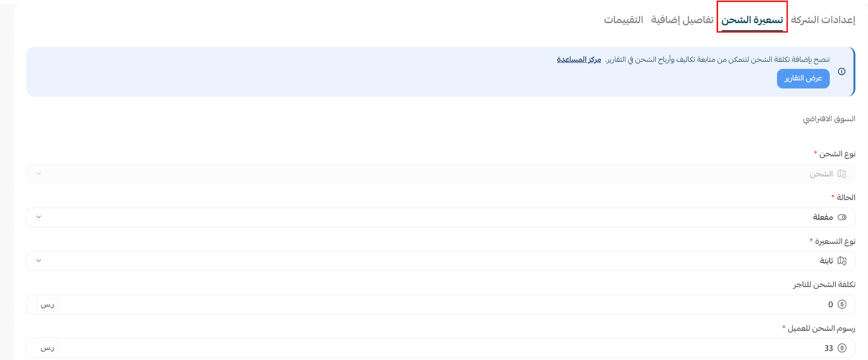This screenshot has height=360, width=868.
Task: Click the dollar icon in تكلفة الشحن للتاجر field
Action: click(x=842, y=304)
